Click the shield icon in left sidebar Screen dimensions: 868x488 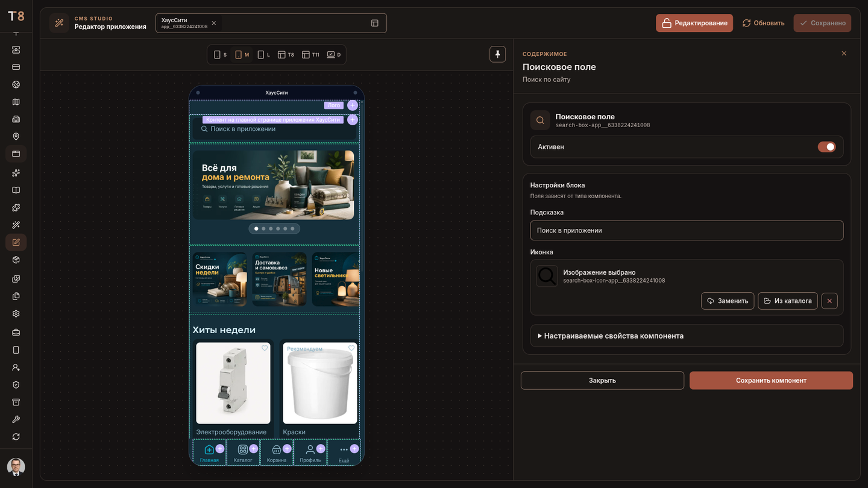point(16,385)
